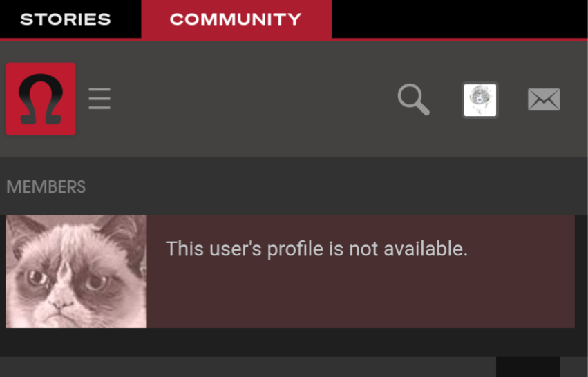Click empty header space between menu and search

tap(254, 99)
